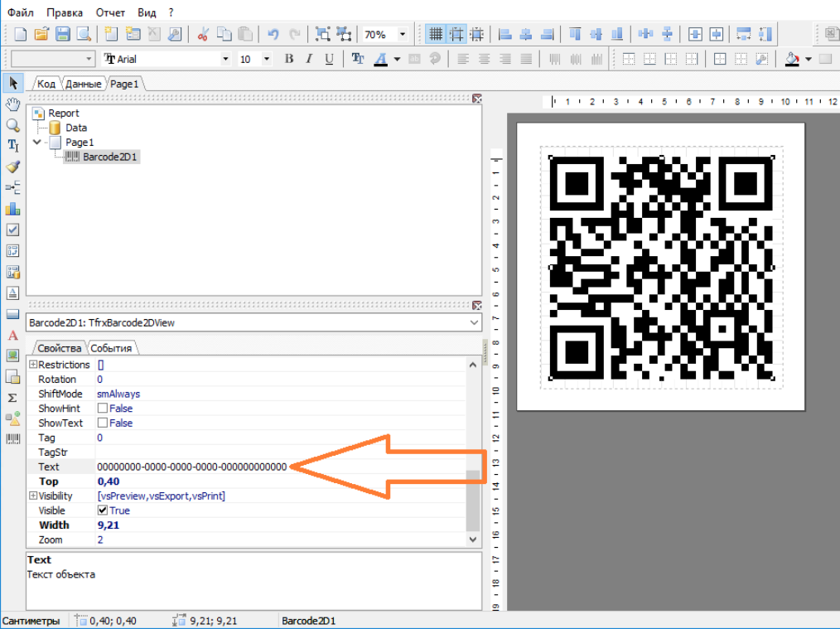Image resolution: width=840 pixels, height=629 pixels.
Task: Insert a picture object from the toolbox
Action: [x=13, y=356]
